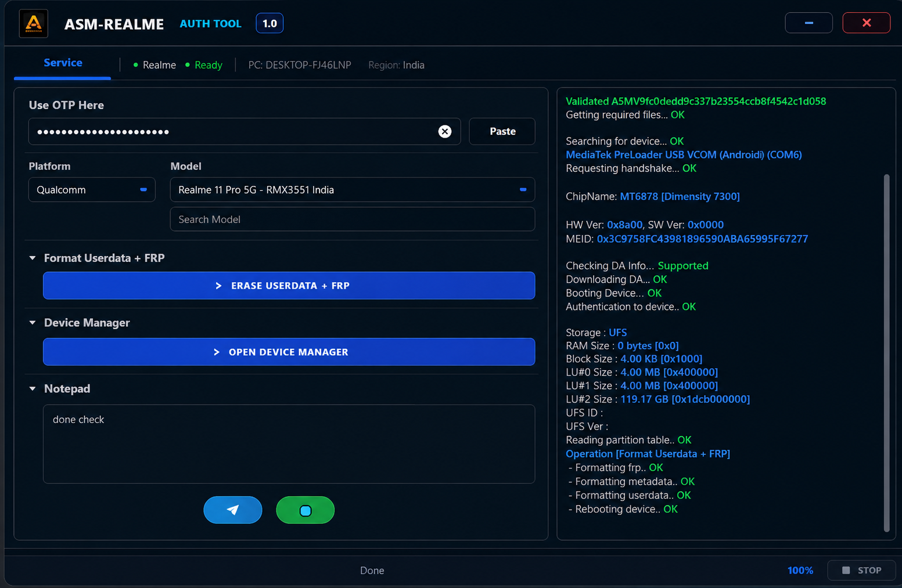Click the Realme status indicator

pyautogui.click(x=154, y=65)
